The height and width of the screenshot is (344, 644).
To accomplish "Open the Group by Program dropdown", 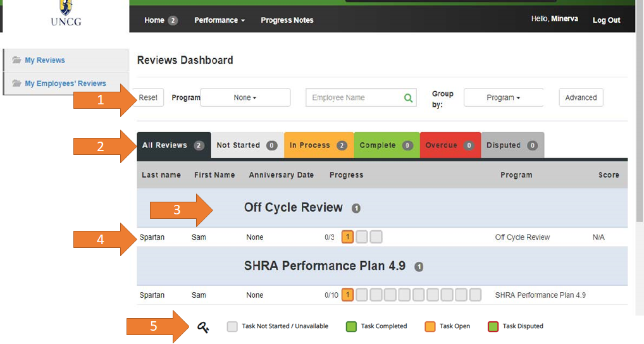I will (503, 98).
